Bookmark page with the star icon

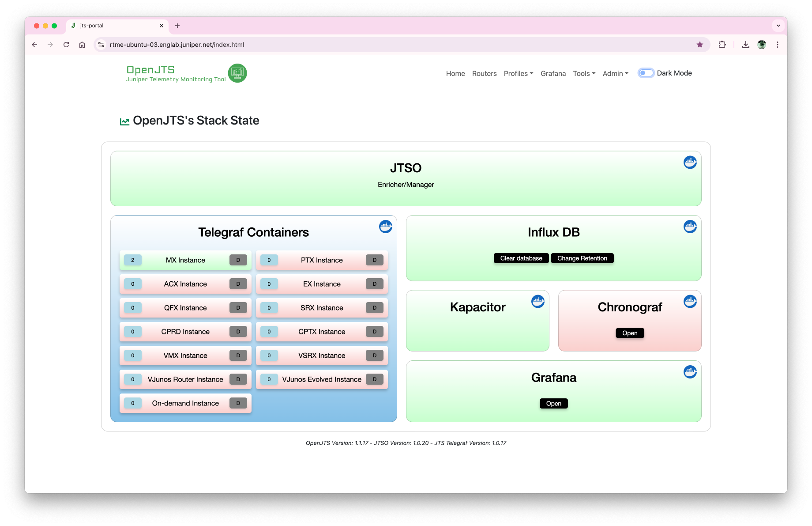(699, 45)
